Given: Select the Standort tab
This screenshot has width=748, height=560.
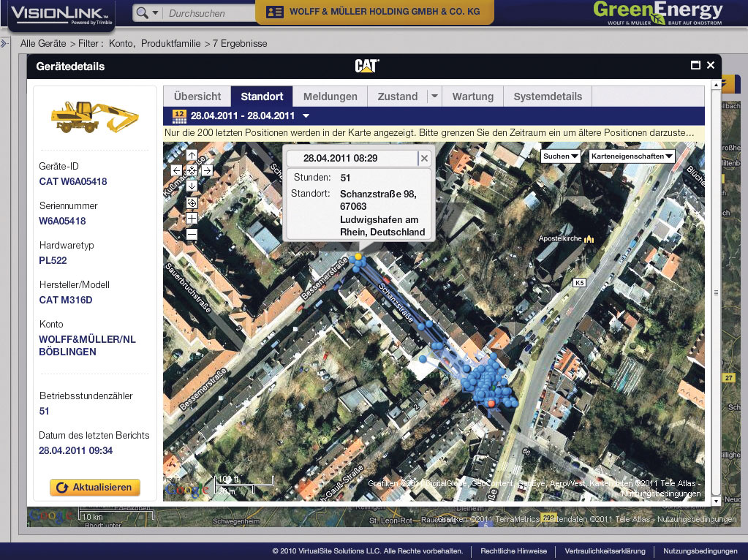Looking at the screenshot, I should (262, 97).
